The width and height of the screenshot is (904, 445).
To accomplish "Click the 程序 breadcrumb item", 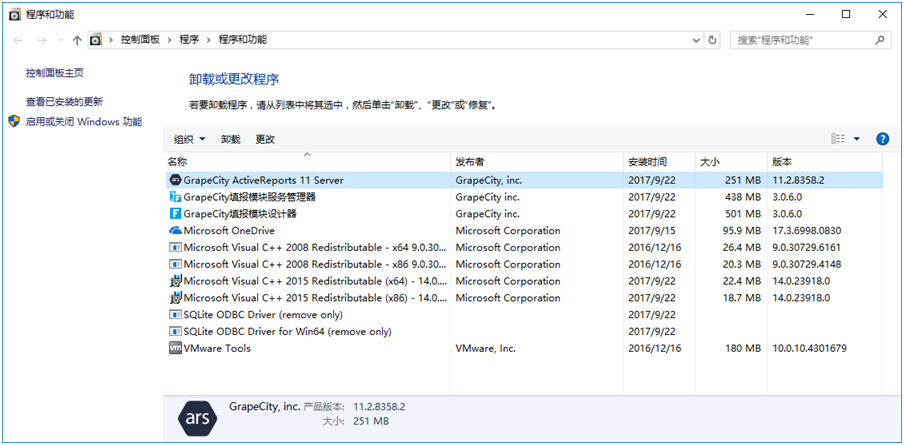I will point(189,40).
